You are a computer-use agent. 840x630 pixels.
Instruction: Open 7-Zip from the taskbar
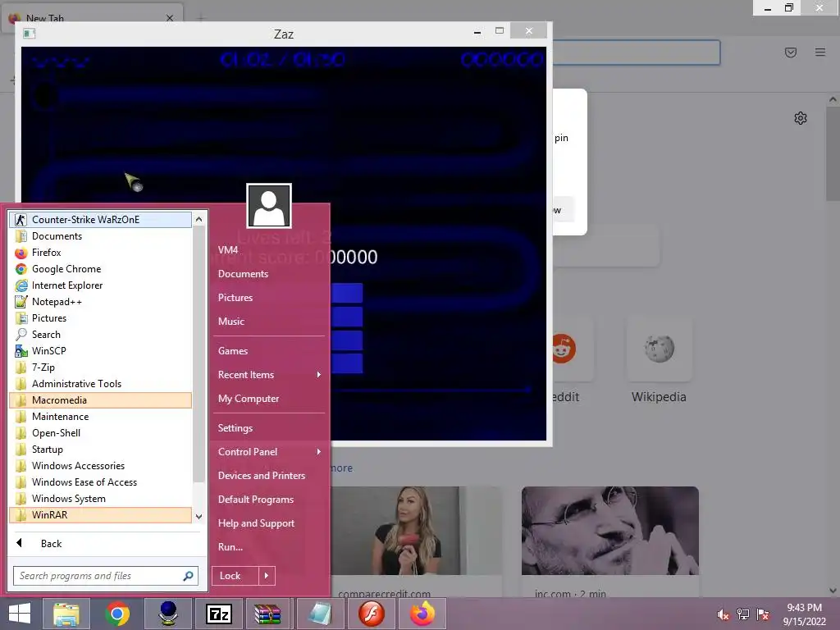point(219,614)
